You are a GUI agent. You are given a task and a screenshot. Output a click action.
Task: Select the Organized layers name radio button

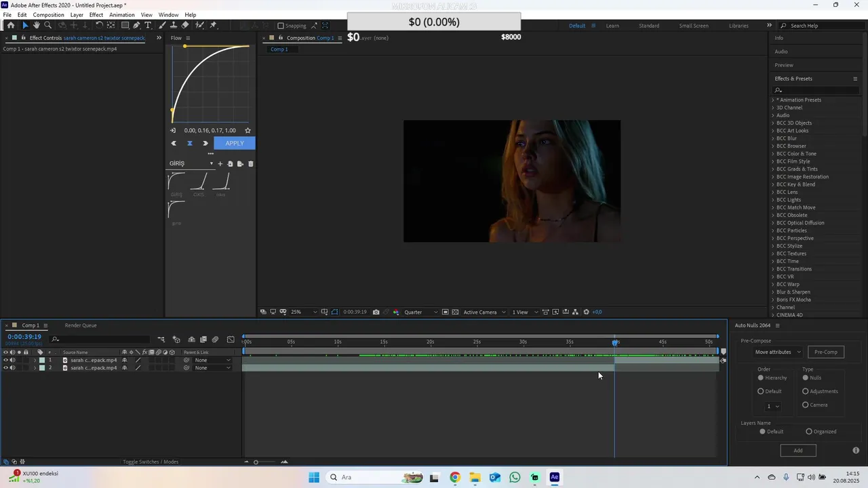point(809,431)
